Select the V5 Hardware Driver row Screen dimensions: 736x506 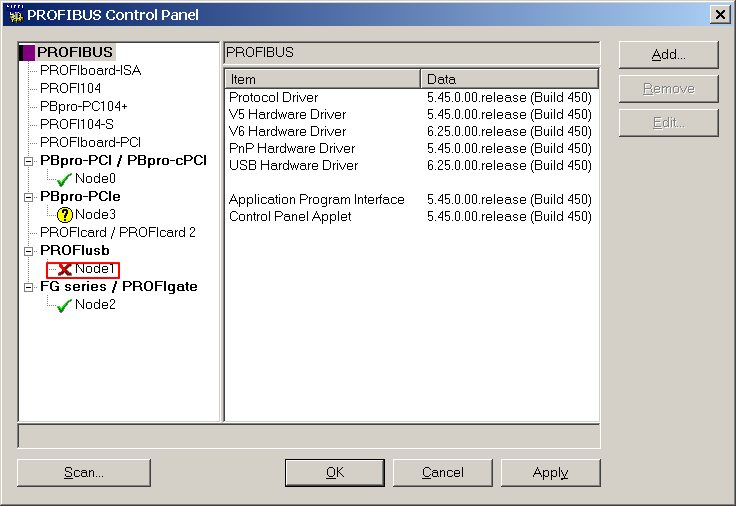click(x=411, y=115)
